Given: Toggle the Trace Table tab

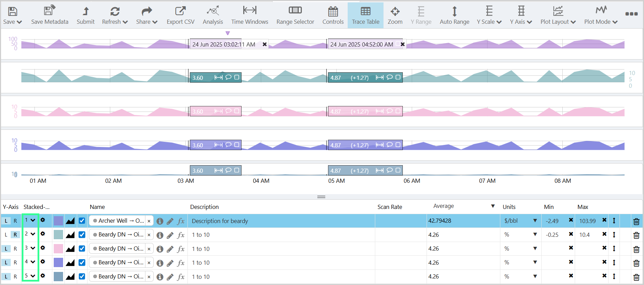Looking at the screenshot, I should tap(365, 15).
